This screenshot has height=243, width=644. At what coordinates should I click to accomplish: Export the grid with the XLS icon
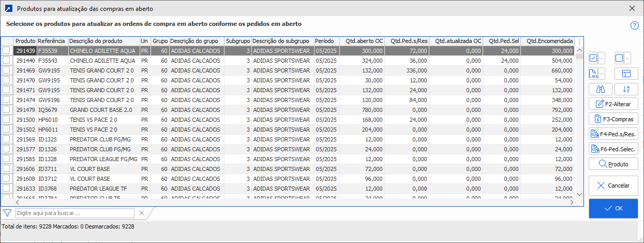pyautogui.click(x=594, y=74)
